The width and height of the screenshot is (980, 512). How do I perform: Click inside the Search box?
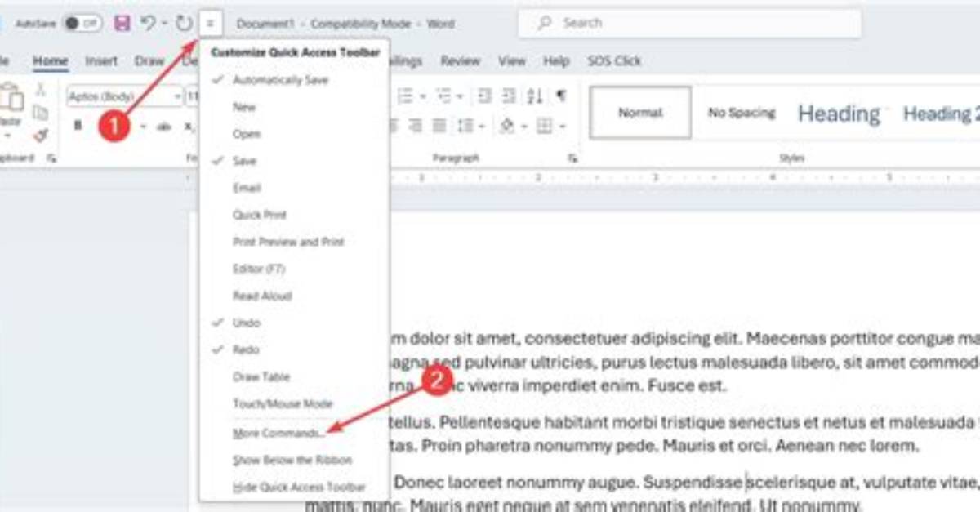pos(690,24)
